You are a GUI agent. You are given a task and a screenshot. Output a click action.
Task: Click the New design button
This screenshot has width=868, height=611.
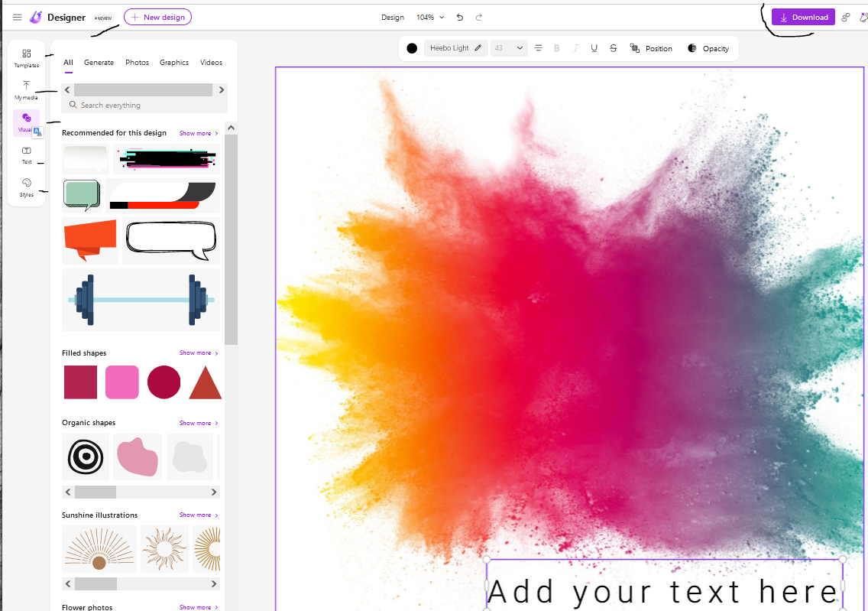click(157, 17)
